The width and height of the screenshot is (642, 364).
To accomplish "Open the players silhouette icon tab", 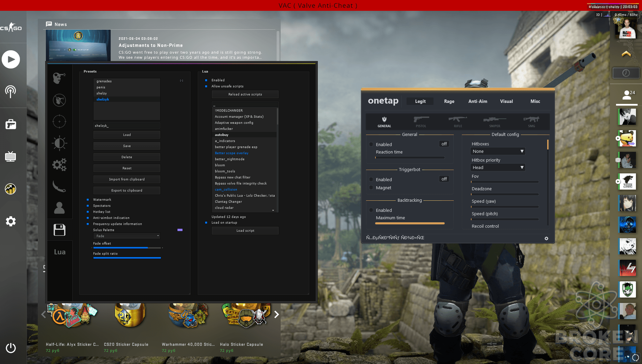I will click(x=59, y=208).
